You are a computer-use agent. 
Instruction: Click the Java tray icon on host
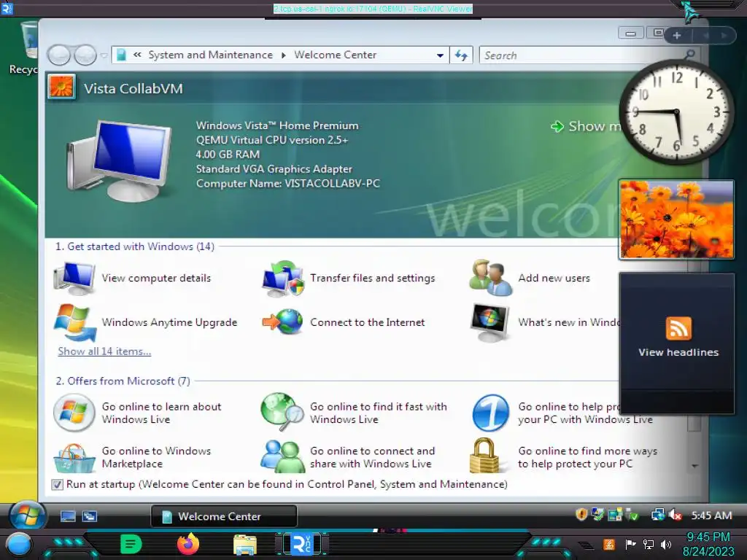click(609, 544)
